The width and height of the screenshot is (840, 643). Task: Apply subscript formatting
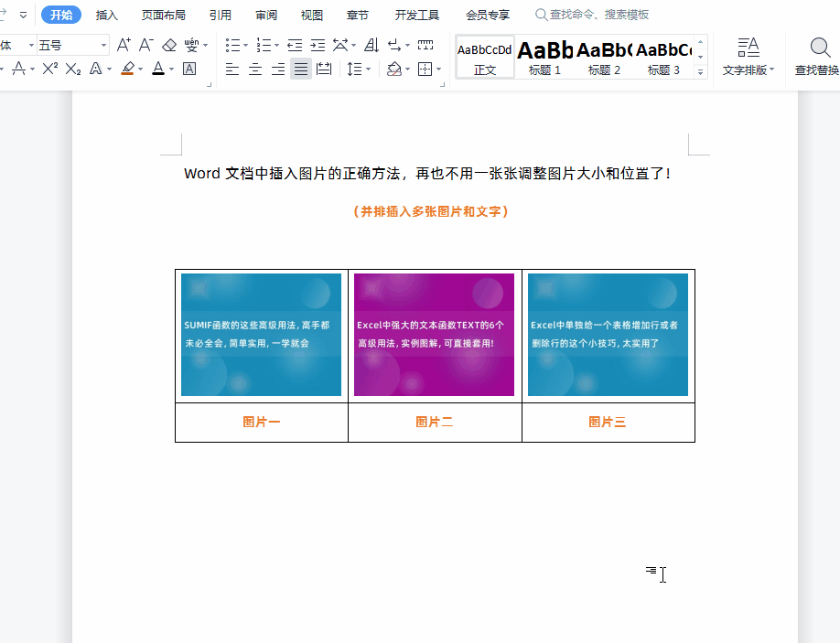(x=73, y=69)
